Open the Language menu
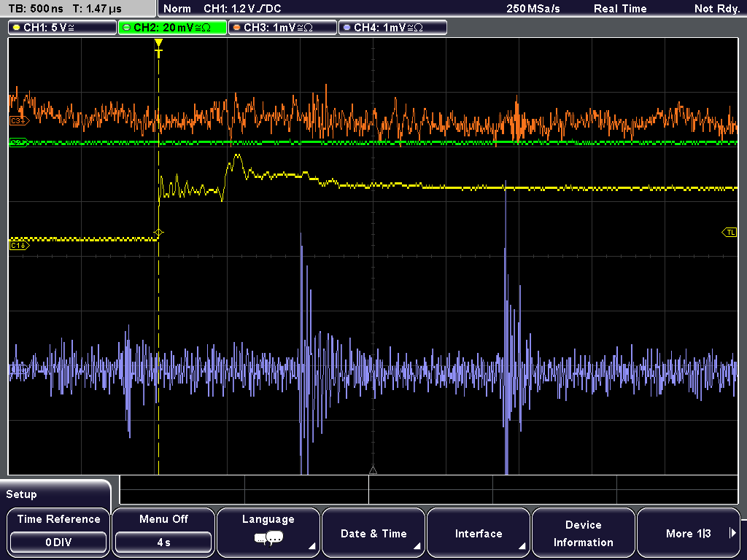Screen dimensions: 747x560 coord(268,532)
